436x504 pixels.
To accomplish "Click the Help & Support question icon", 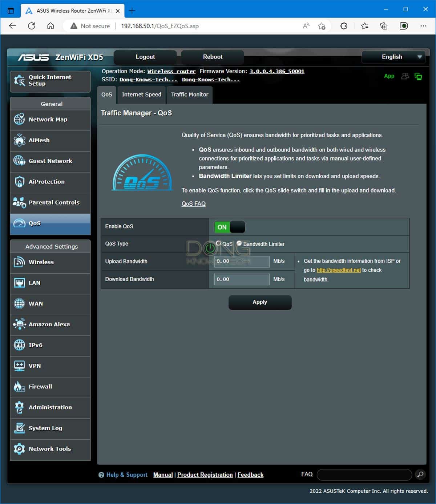I will (x=101, y=475).
